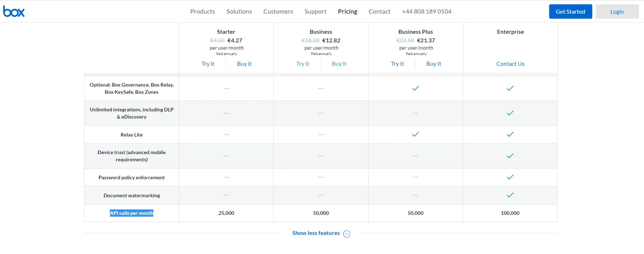Click the minus circle icon beside Show less features
The width and height of the screenshot is (644, 254).
click(x=347, y=234)
